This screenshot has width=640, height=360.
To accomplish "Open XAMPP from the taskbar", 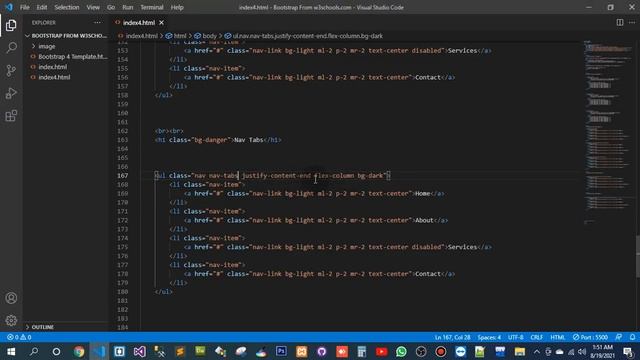I will (302, 351).
